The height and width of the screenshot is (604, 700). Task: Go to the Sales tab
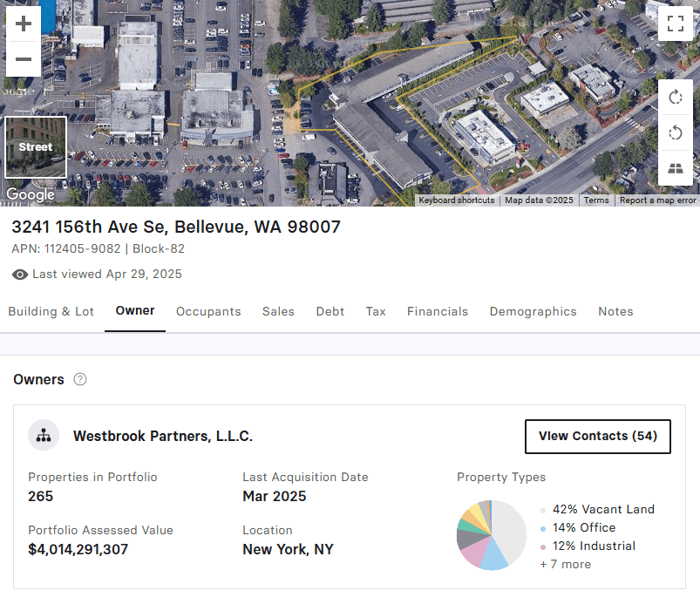pyautogui.click(x=278, y=312)
